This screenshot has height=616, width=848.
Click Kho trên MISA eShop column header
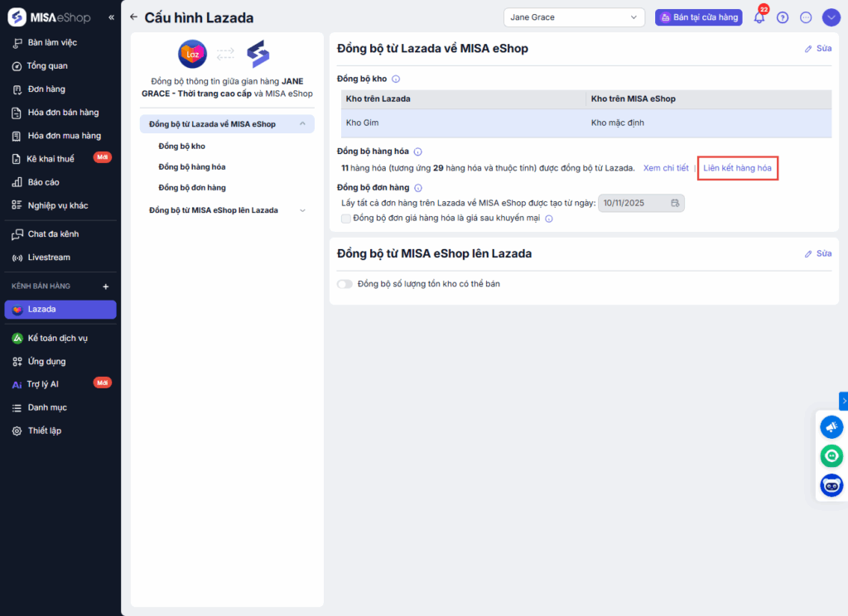click(709, 99)
